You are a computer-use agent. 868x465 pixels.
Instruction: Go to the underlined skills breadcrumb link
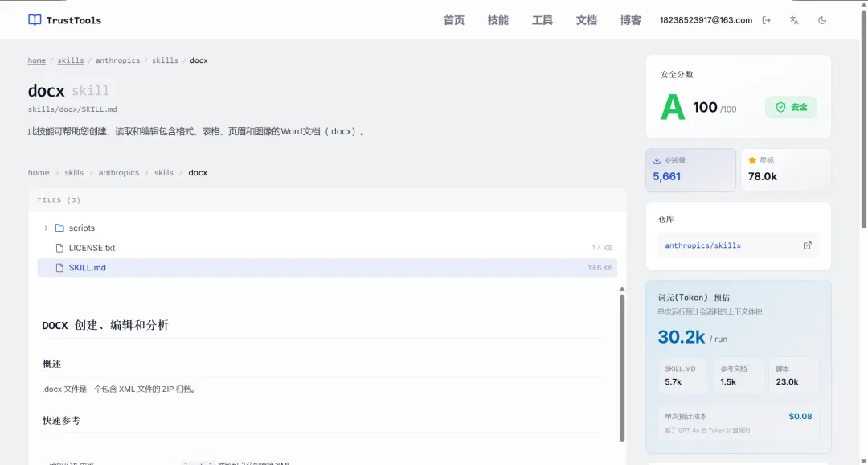point(70,60)
